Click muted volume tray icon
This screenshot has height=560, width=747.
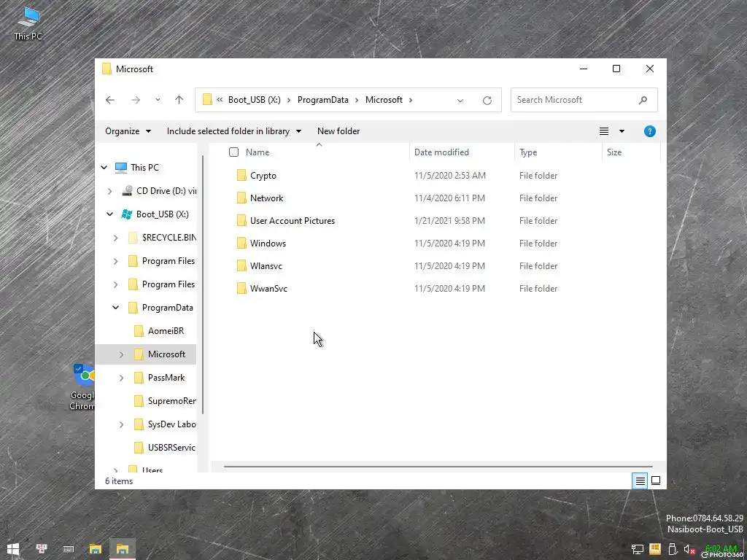(689, 550)
